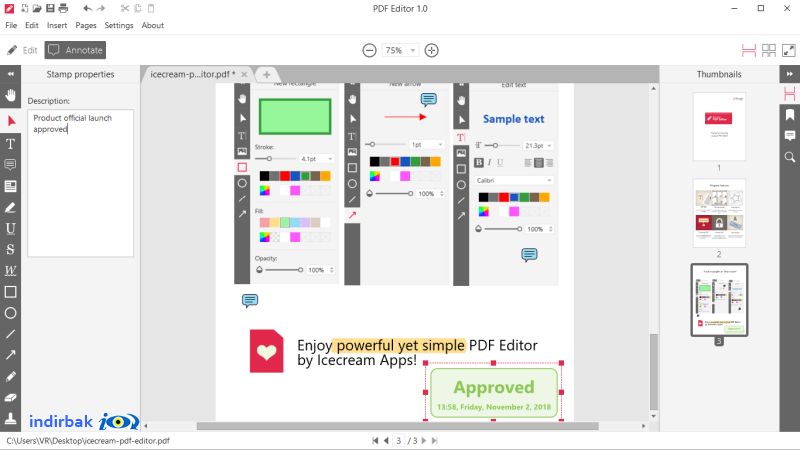Switch to single page view layout

click(x=748, y=50)
